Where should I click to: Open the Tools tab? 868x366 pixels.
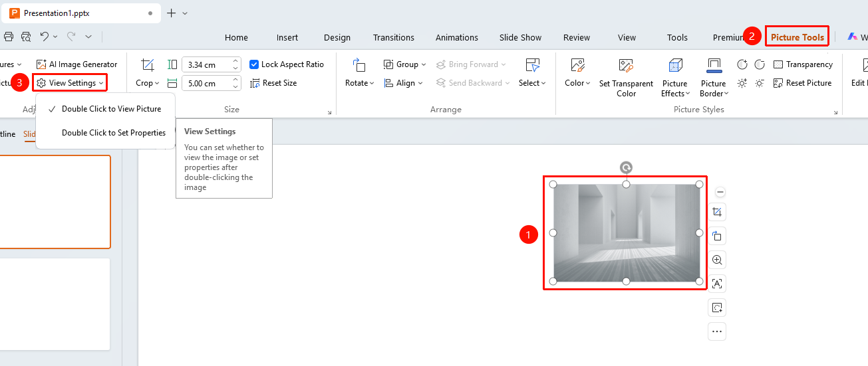(677, 37)
